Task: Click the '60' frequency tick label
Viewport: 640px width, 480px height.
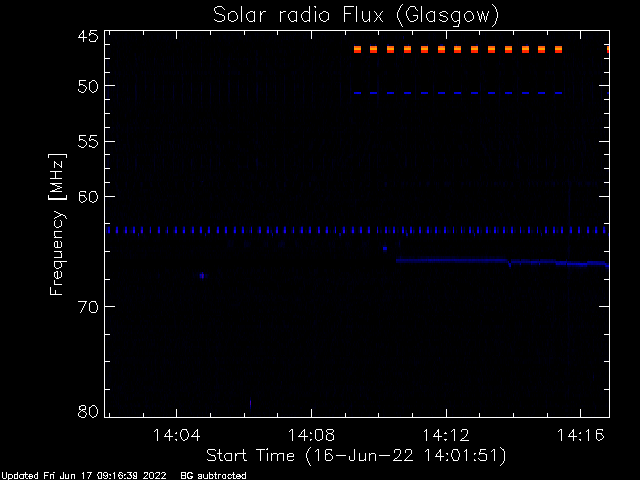Action: (88, 197)
